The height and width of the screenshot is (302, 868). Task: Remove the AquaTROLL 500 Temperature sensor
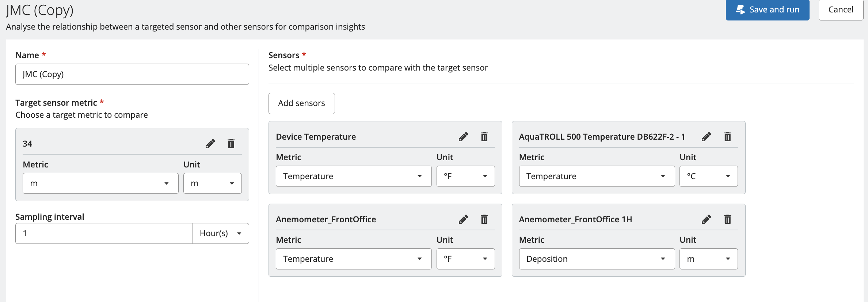pos(728,137)
